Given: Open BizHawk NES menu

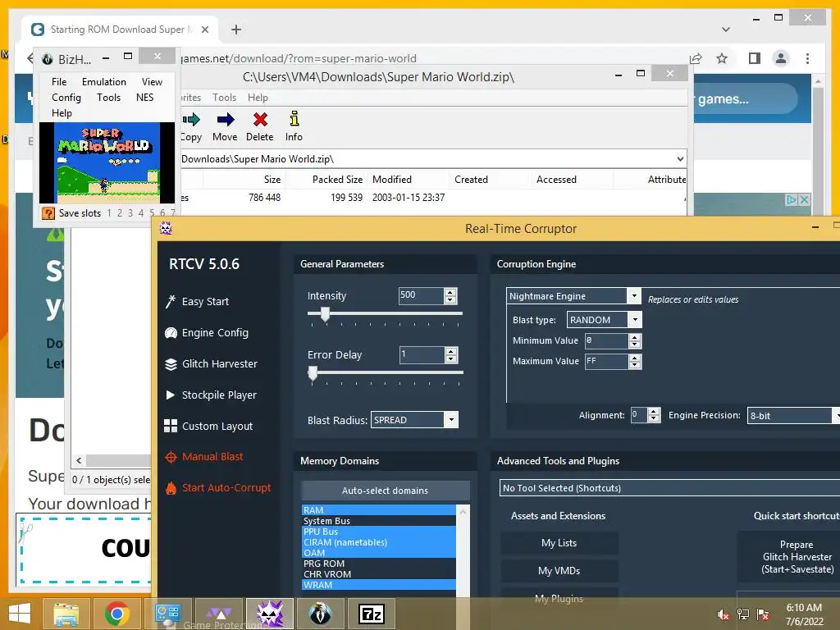Looking at the screenshot, I should [144, 98].
